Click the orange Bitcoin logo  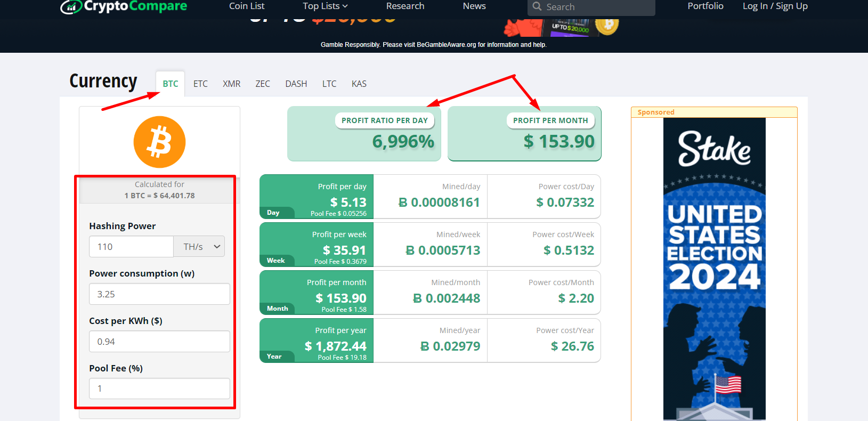point(159,142)
